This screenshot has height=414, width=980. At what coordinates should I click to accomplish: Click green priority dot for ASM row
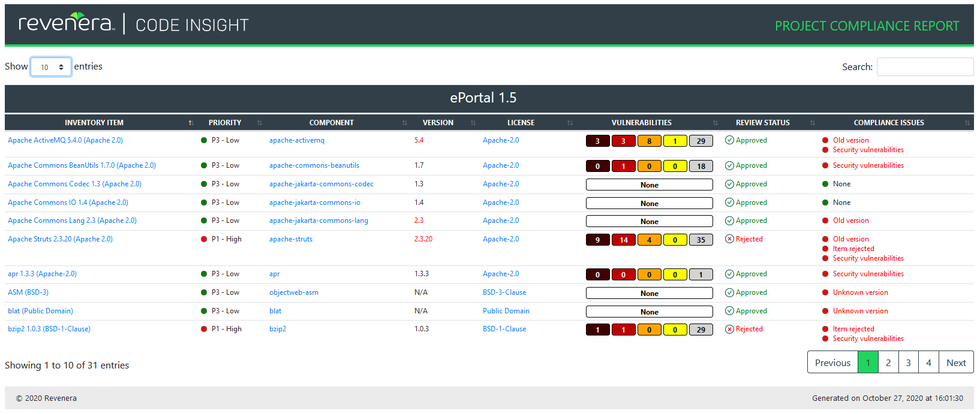click(204, 292)
